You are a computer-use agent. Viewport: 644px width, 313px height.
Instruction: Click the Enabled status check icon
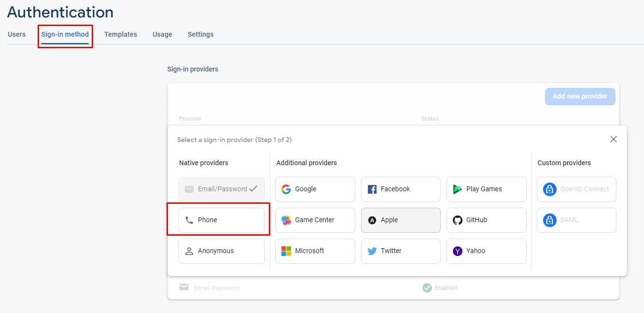[427, 288]
